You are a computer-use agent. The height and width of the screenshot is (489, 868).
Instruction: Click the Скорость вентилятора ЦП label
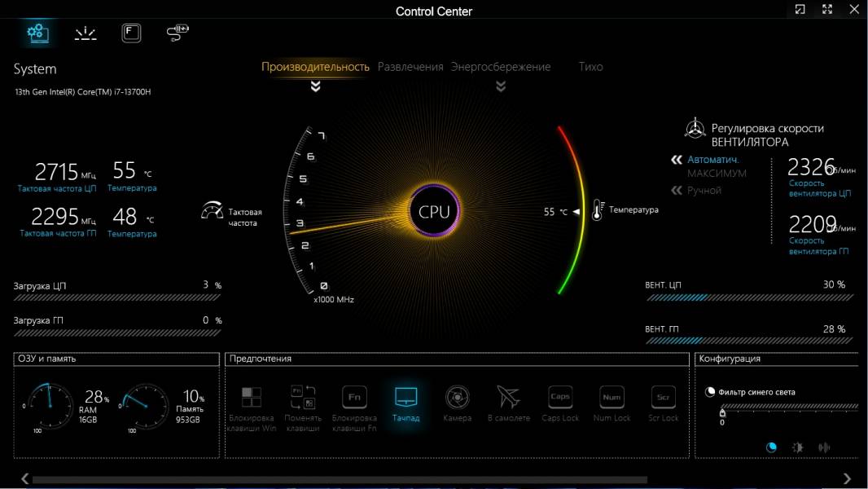tap(820, 188)
